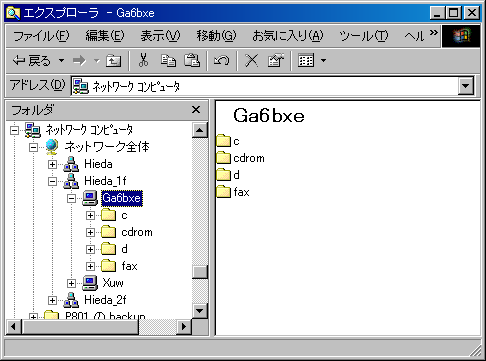Screen dimensions: 486x361
Task: Open the Views dropdown arrow
Action: coord(323,61)
